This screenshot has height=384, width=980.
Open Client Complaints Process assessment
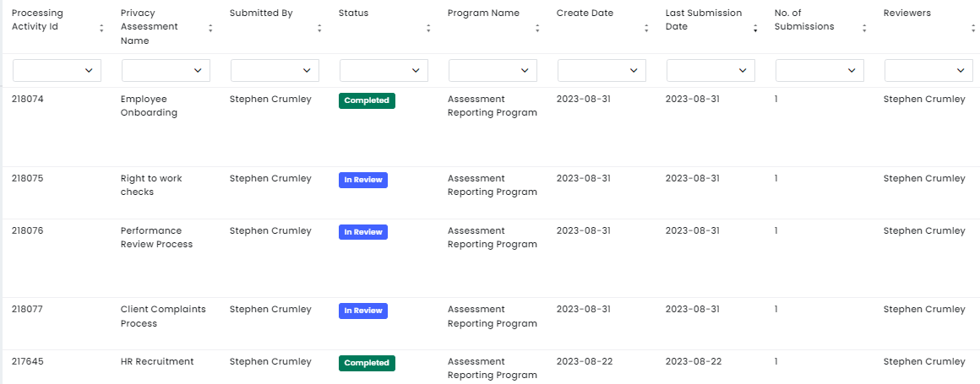tap(163, 316)
